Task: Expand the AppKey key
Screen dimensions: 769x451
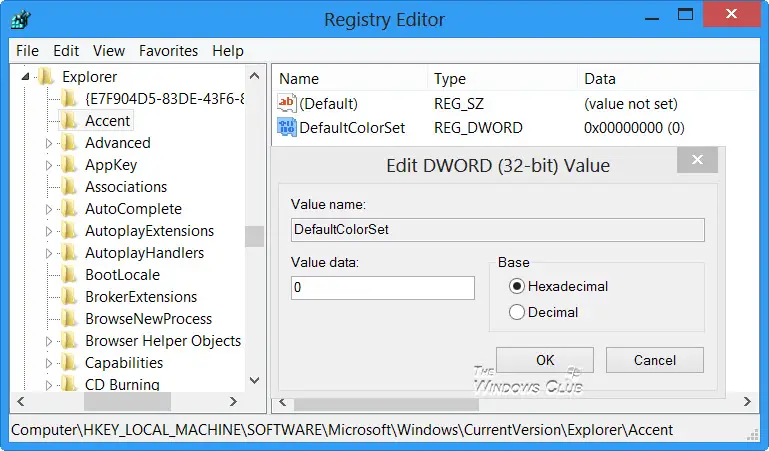Action: click(49, 165)
